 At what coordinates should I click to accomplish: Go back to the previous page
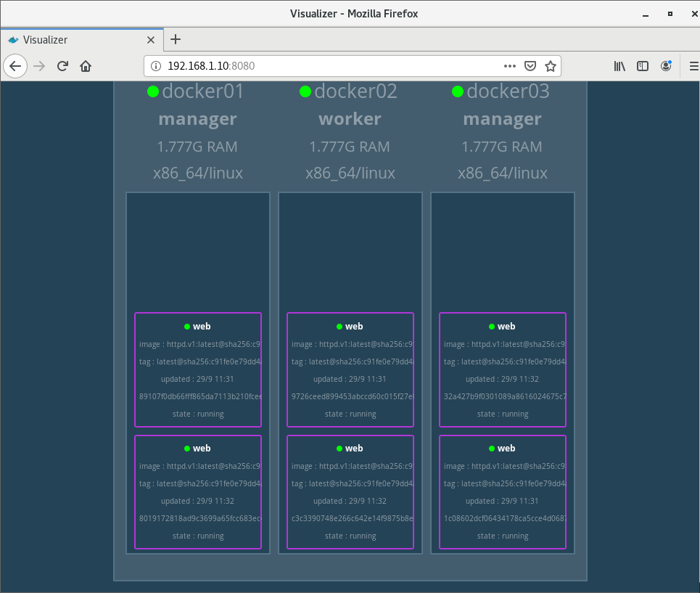tap(15, 66)
